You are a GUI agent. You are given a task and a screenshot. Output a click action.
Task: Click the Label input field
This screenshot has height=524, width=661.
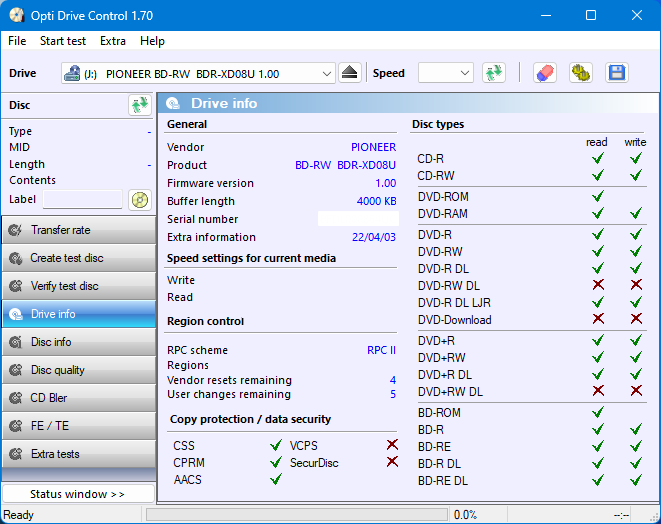[x=83, y=199]
